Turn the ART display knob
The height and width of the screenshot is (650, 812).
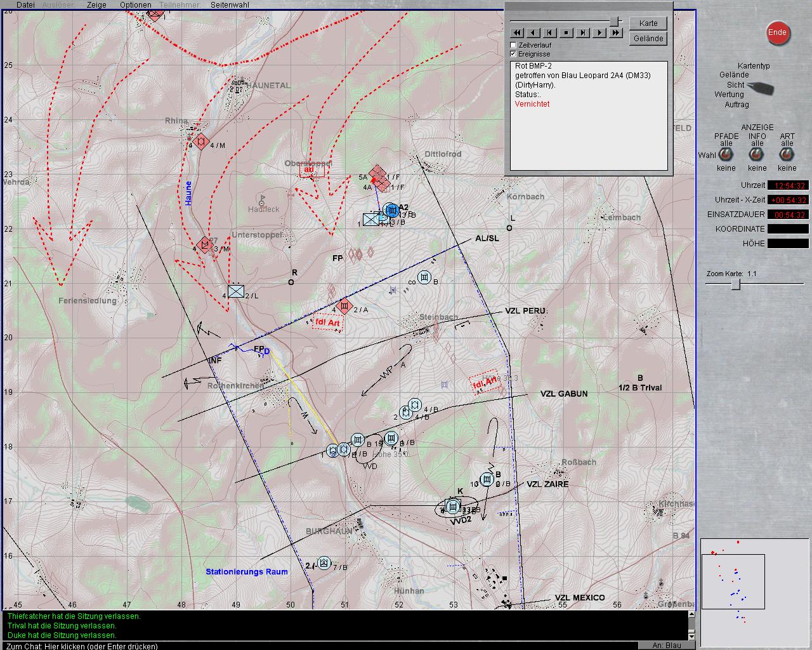pyautogui.click(x=787, y=155)
